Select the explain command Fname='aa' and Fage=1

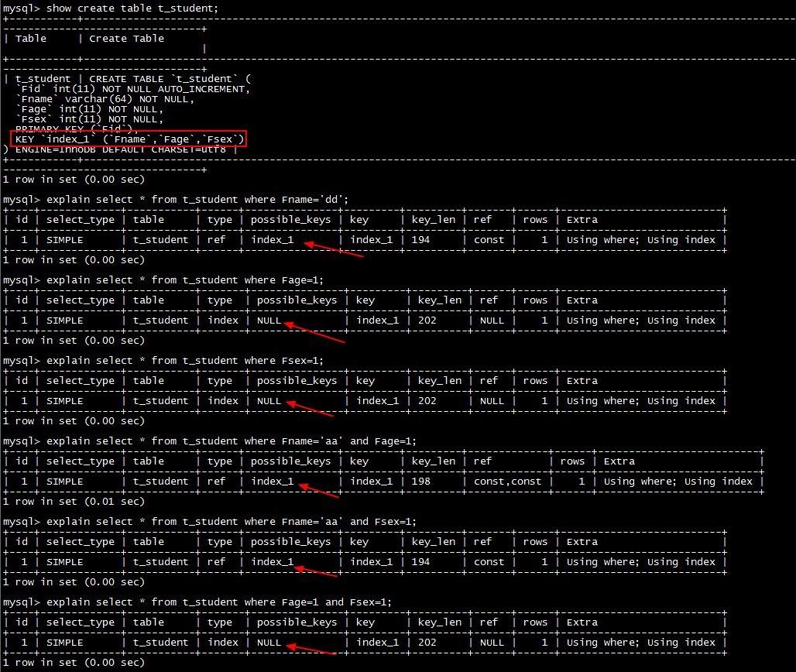click(x=210, y=441)
